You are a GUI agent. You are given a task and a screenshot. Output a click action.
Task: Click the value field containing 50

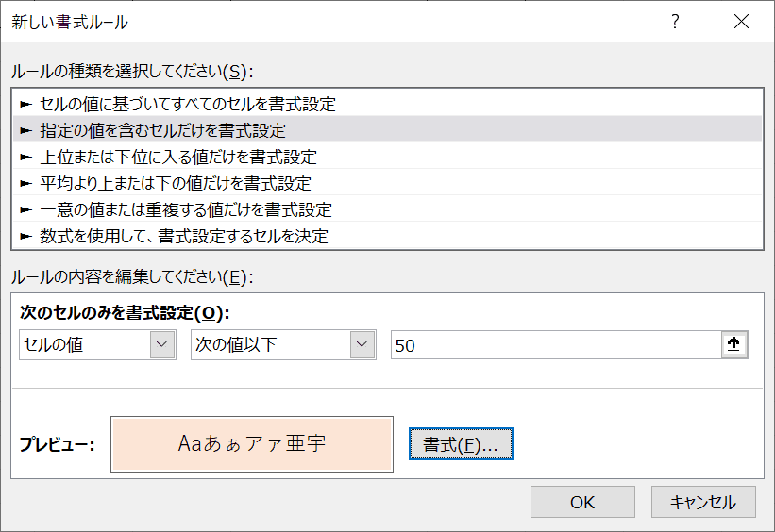click(557, 345)
